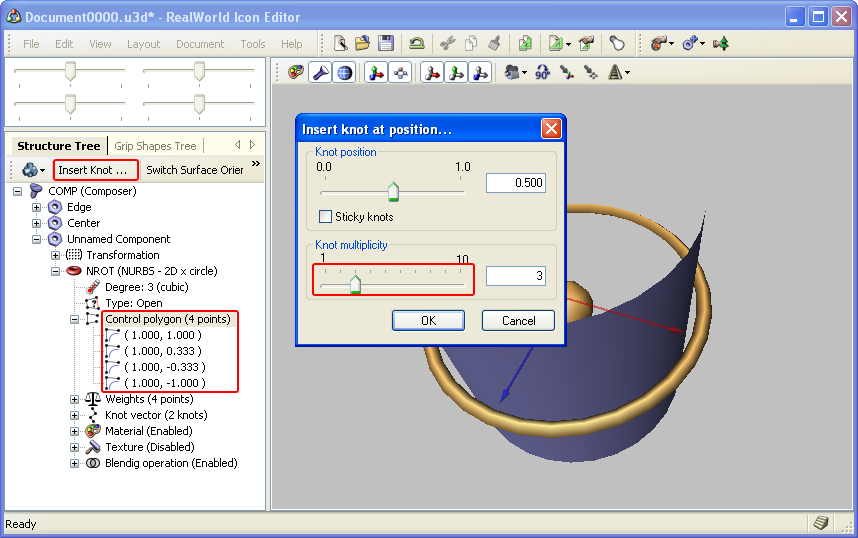This screenshot has width=858, height=538.
Task: Expand the Transformation node
Action: 56,255
